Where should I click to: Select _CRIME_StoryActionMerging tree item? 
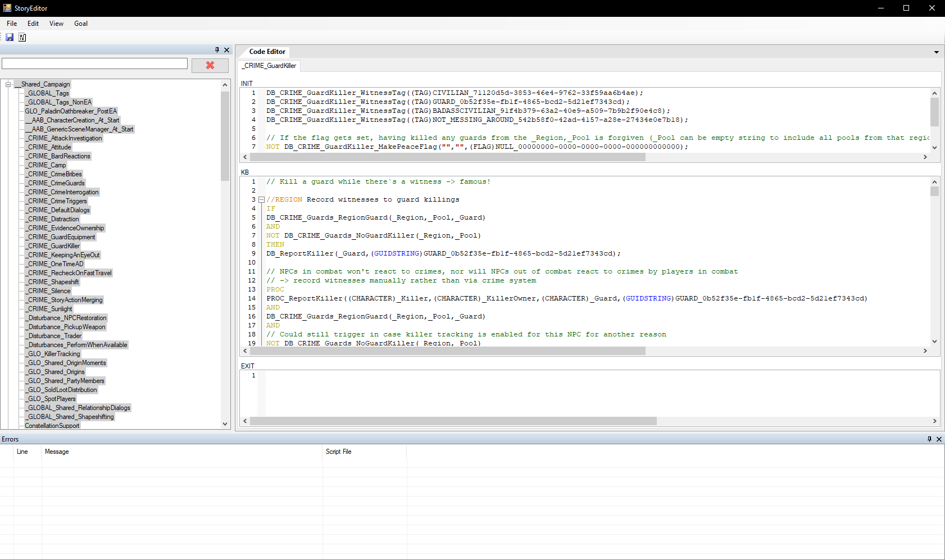tap(64, 300)
